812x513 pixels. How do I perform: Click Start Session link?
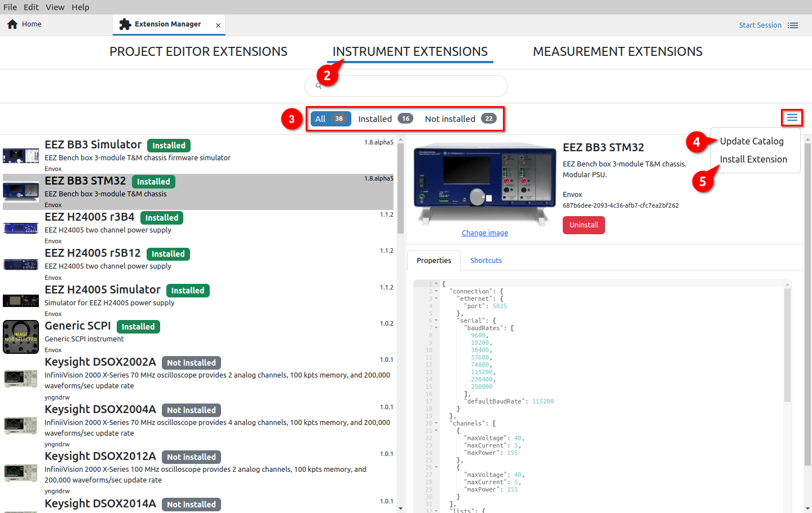click(x=760, y=25)
